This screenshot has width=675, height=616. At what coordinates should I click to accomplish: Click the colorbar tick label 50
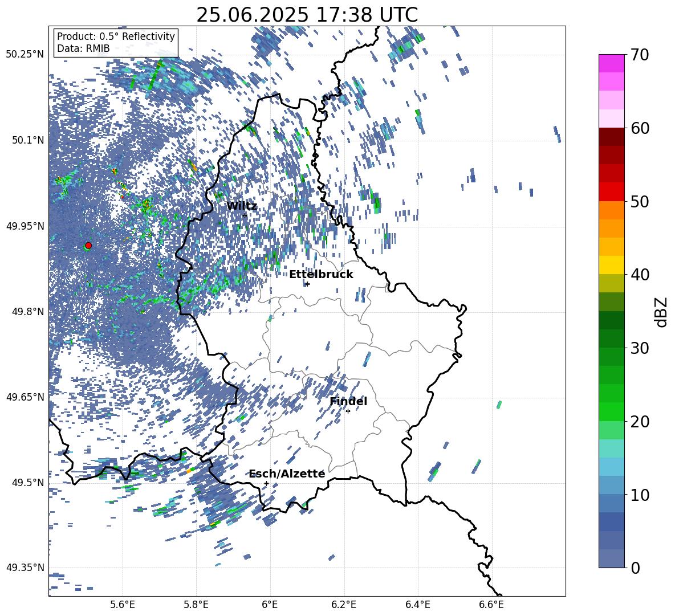coord(640,201)
